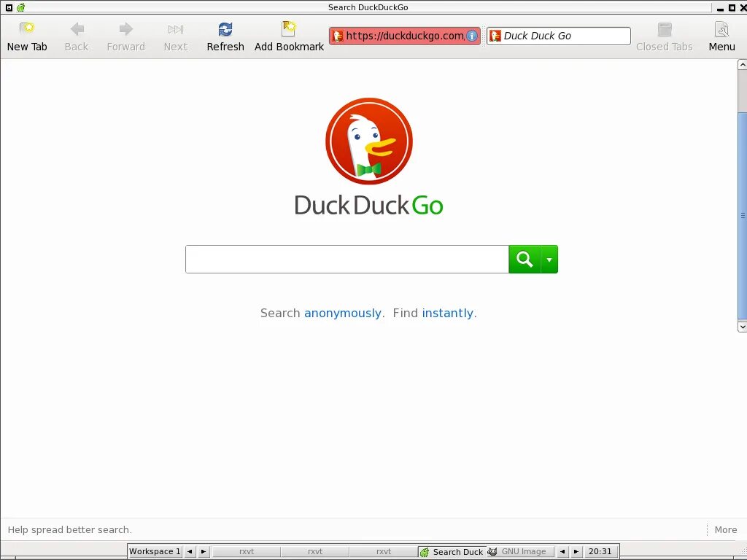
Task: Follow the 'instantly' link
Action: [x=447, y=313]
